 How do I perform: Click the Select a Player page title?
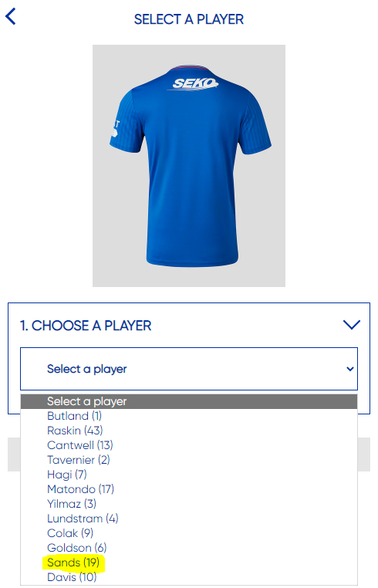[189, 19]
